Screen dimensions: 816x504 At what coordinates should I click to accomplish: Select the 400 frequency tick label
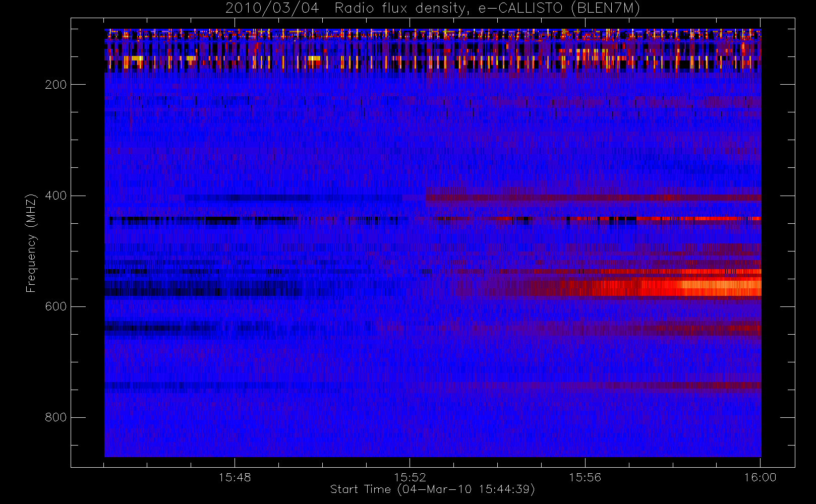tap(55, 196)
